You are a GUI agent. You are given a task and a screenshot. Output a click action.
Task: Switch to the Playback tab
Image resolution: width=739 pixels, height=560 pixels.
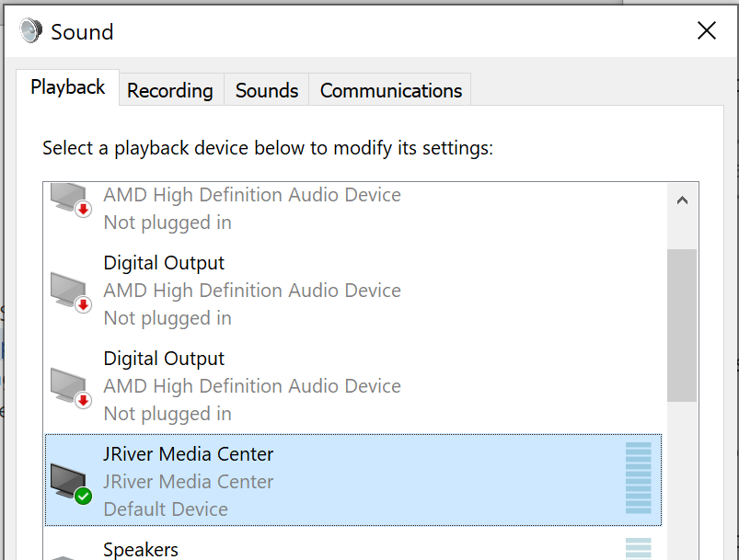click(67, 87)
